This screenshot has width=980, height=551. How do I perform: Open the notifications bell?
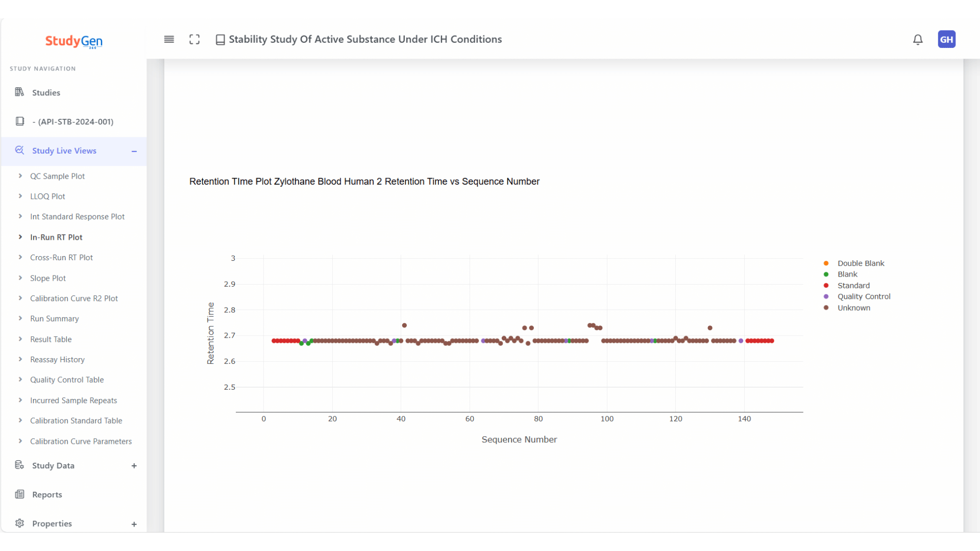click(x=918, y=39)
